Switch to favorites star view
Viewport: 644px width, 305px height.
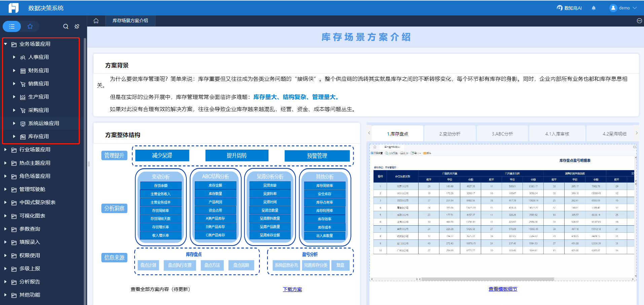(30, 27)
